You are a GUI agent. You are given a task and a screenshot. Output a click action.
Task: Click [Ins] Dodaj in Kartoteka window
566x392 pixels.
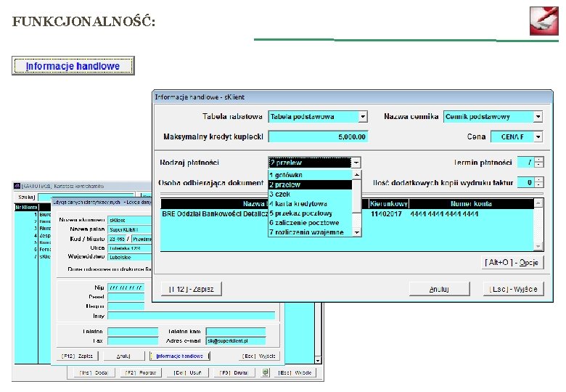pyautogui.click(x=94, y=372)
